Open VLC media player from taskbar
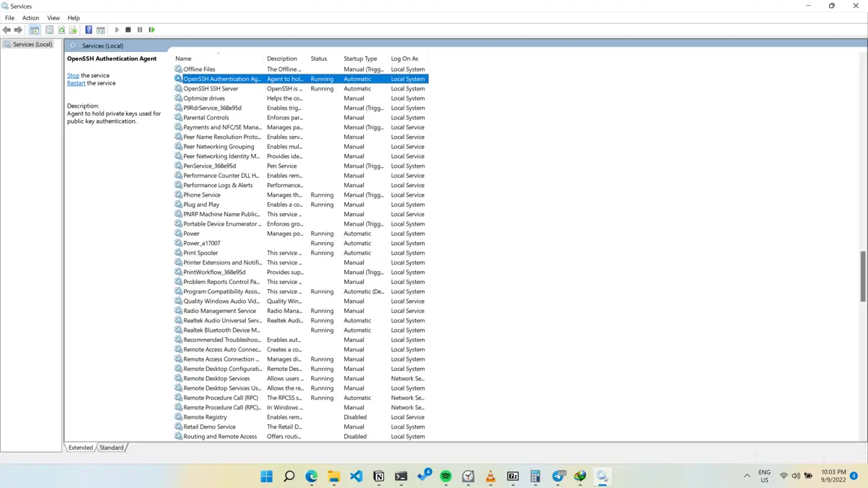Image resolution: width=868 pixels, height=488 pixels. click(x=490, y=476)
